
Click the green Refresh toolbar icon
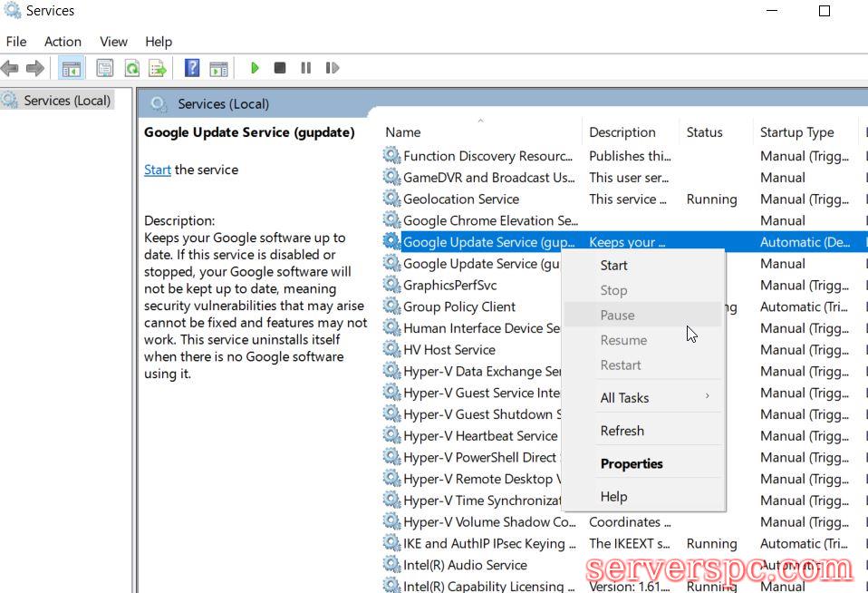132,68
